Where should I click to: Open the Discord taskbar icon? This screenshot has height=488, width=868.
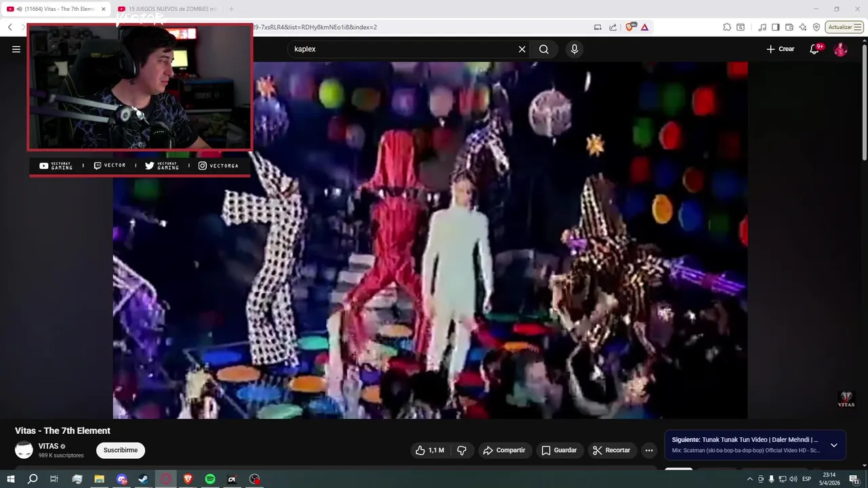click(x=121, y=479)
